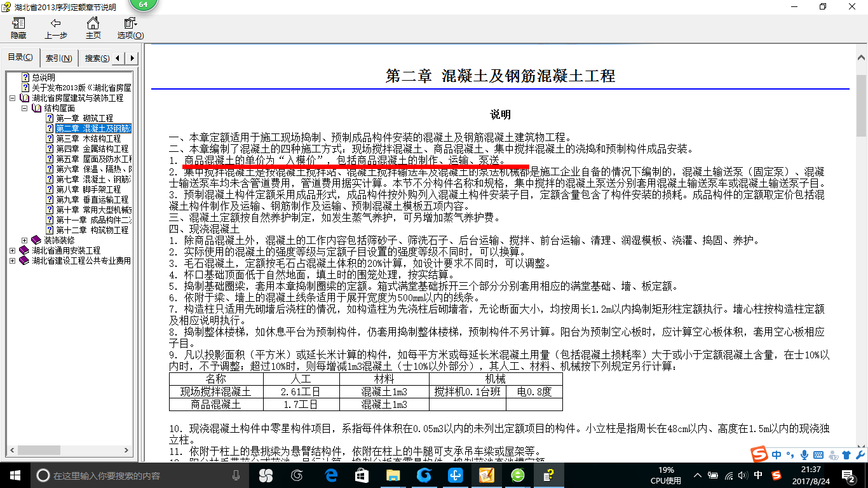This screenshot has width=868, height=488.
Task: Click the tab strip left-scroll arrow
Action: point(119,58)
